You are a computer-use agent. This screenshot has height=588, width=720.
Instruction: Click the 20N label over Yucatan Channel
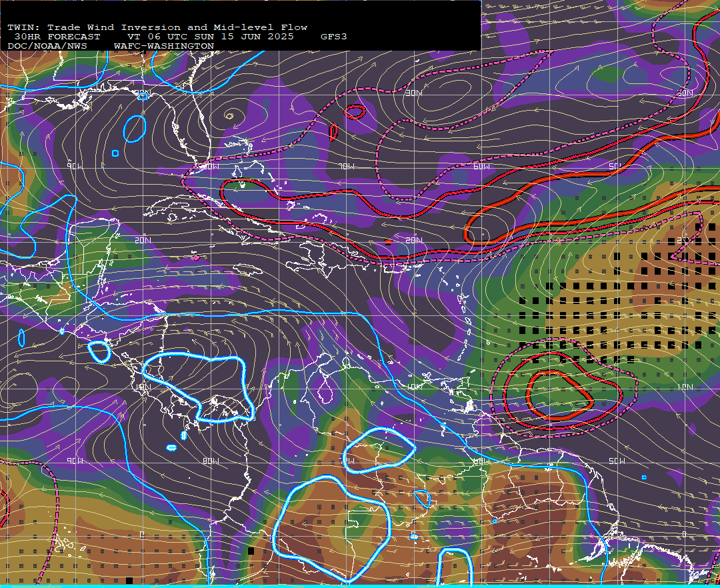point(143,240)
